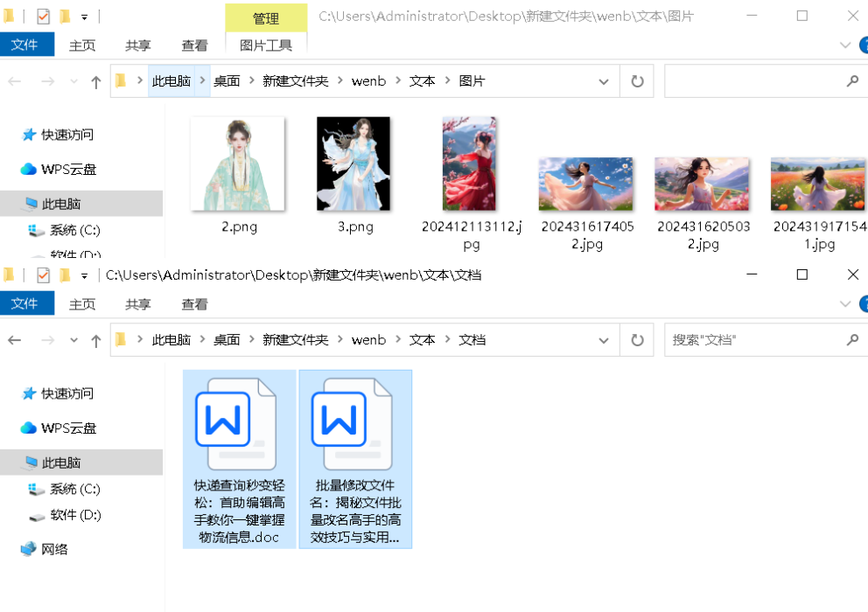Viewport: 868px width, 612px height.
Task: Click 桌面 breadcrumb in 文档 window address bar
Action: point(227,340)
